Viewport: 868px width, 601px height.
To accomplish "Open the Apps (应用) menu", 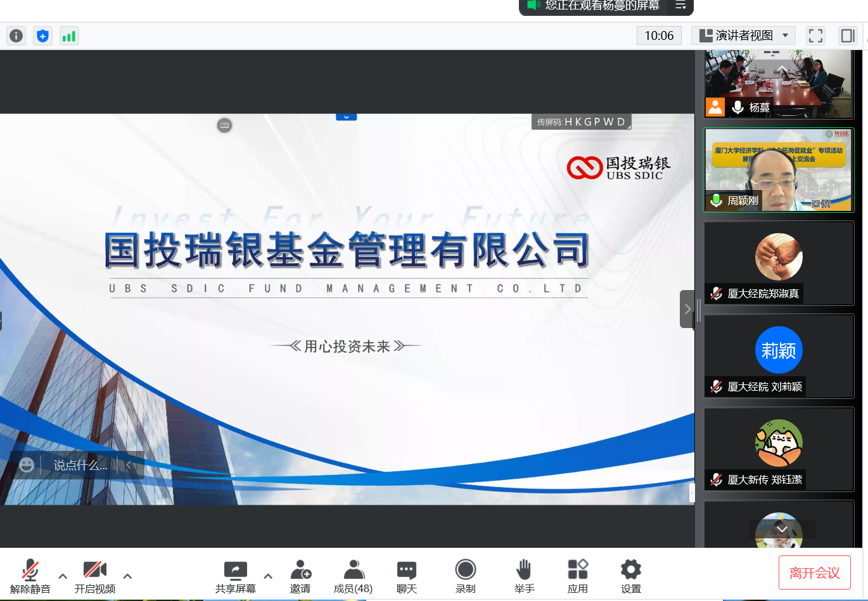I will pyautogui.click(x=577, y=576).
